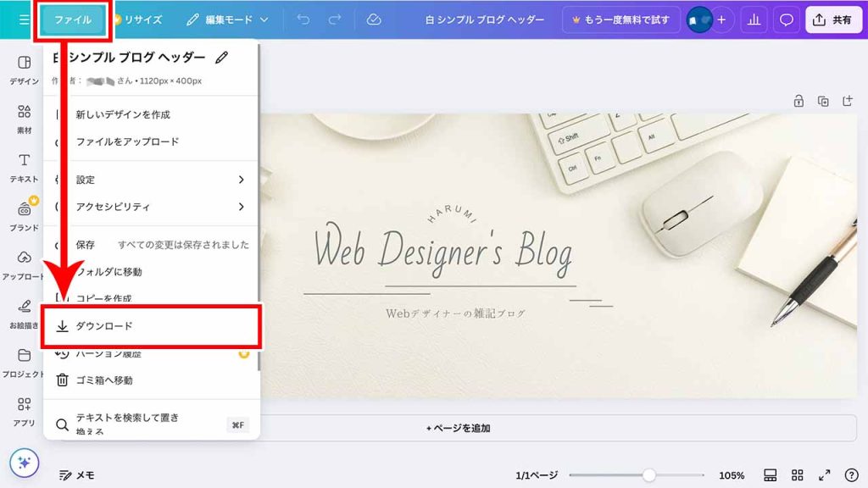
Task: Expand the 設定 submenu
Action: pyautogui.click(x=151, y=180)
